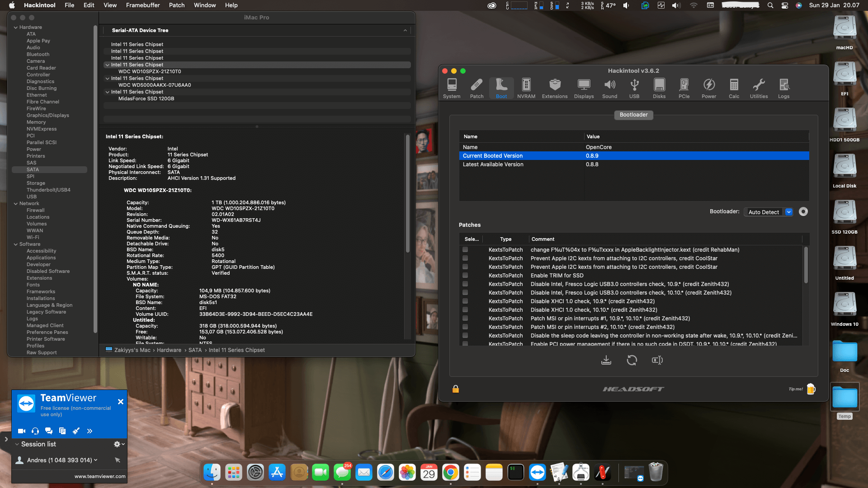The image size is (868, 488).
Task: Open Spotlight search in menu bar
Action: point(770,5)
